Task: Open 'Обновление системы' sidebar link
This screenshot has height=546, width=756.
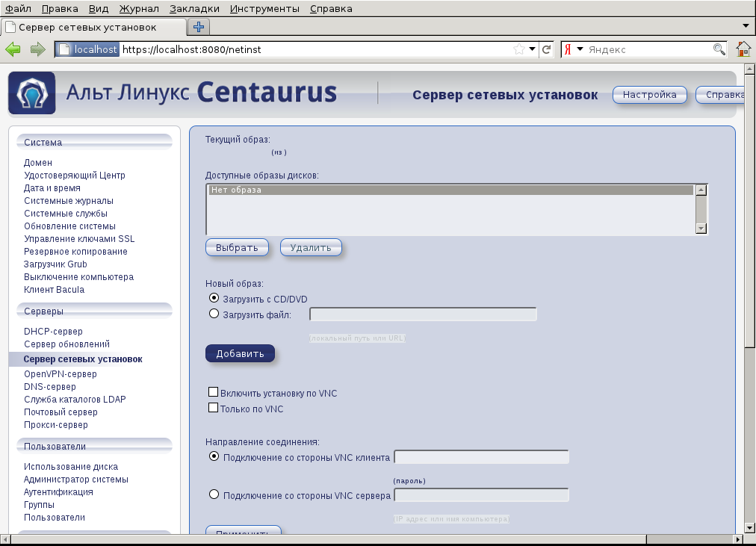Action: (x=70, y=226)
